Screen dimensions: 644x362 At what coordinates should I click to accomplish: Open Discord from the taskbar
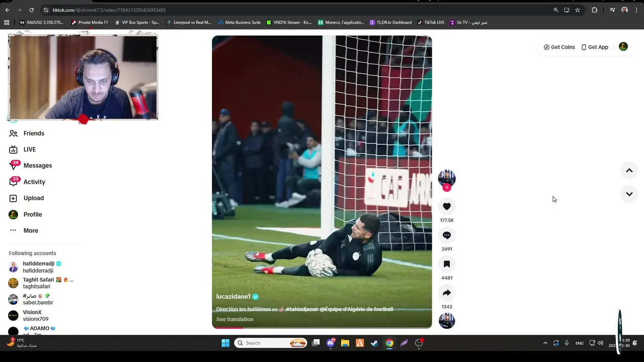[331, 343]
